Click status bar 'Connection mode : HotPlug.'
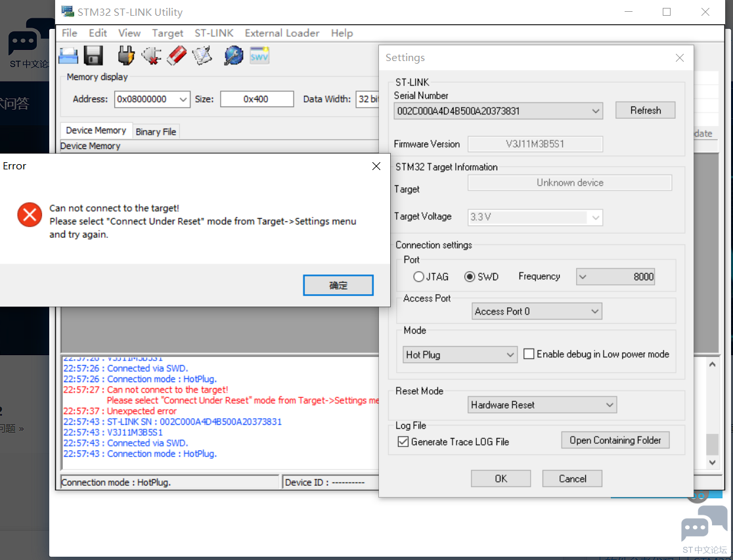 [169, 483]
